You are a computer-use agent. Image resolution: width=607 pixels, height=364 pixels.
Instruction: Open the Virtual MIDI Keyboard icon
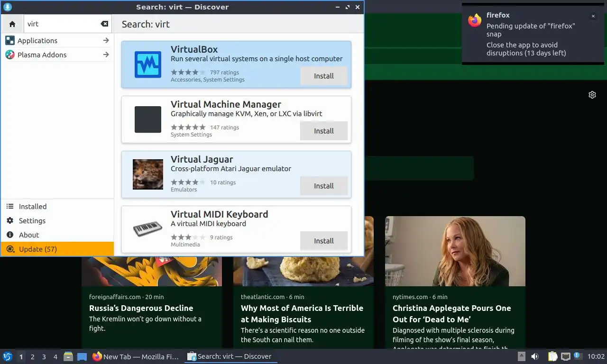(x=148, y=229)
